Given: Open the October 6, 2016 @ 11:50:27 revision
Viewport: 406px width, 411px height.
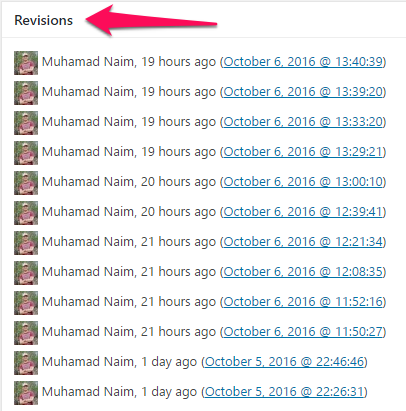Looking at the screenshot, I should point(303,332).
